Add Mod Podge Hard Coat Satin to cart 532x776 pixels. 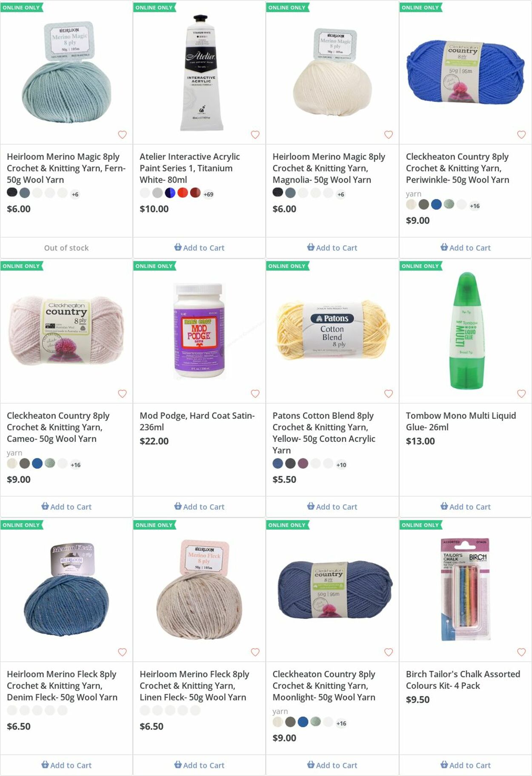(199, 507)
